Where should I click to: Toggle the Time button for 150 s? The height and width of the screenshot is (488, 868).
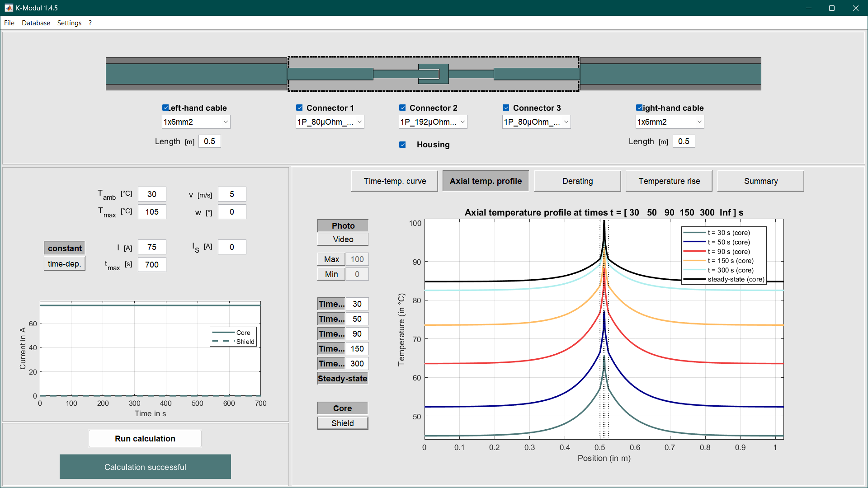331,349
